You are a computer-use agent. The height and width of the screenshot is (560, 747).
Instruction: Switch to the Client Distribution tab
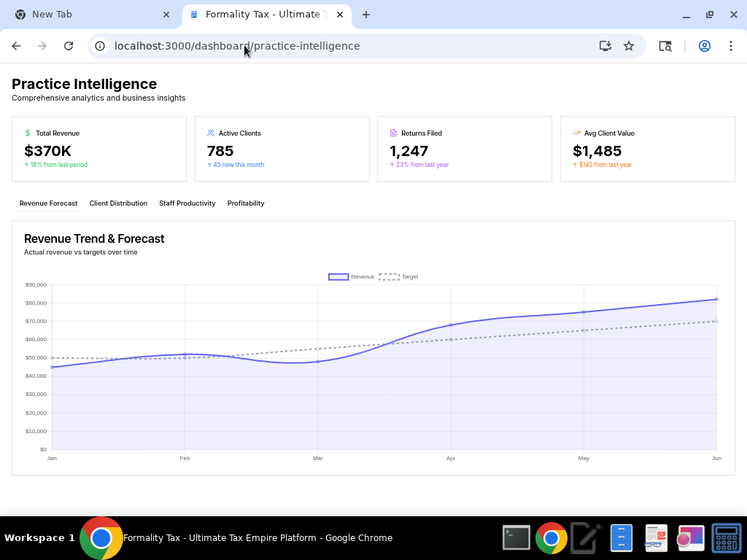click(x=118, y=203)
